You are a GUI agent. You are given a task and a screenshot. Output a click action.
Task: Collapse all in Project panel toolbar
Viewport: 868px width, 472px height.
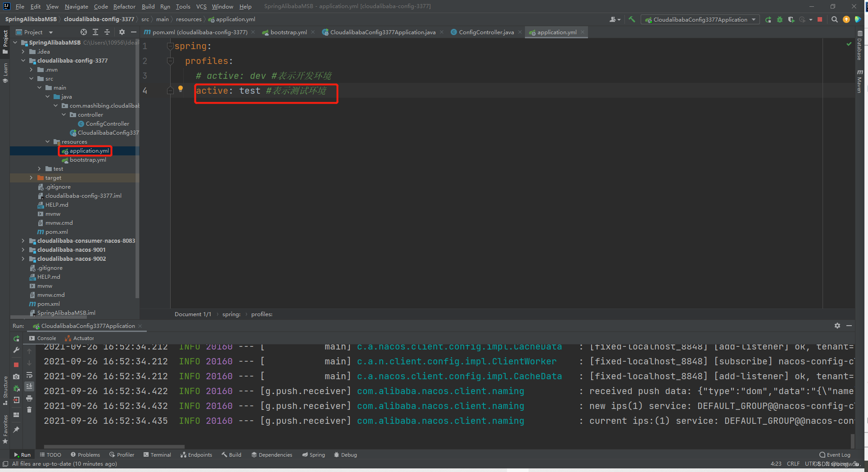pyautogui.click(x=107, y=32)
